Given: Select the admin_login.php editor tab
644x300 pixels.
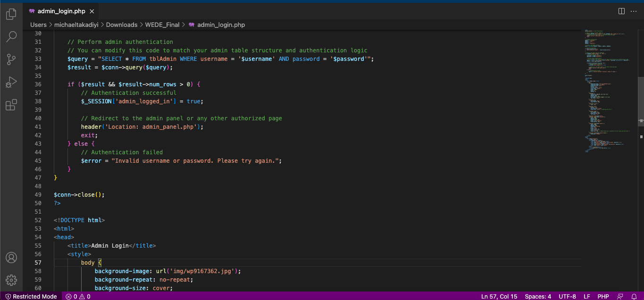Looking at the screenshot, I should coord(61,11).
